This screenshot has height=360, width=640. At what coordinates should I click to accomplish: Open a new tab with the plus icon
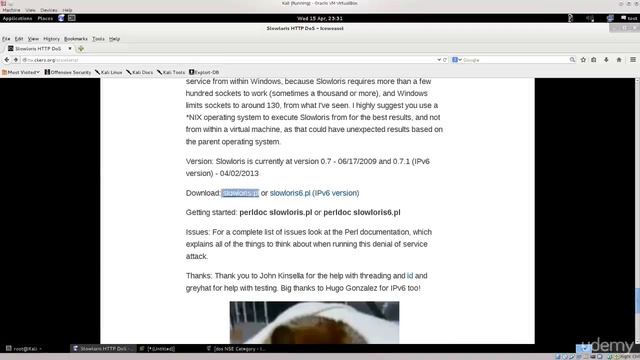coord(81,49)
